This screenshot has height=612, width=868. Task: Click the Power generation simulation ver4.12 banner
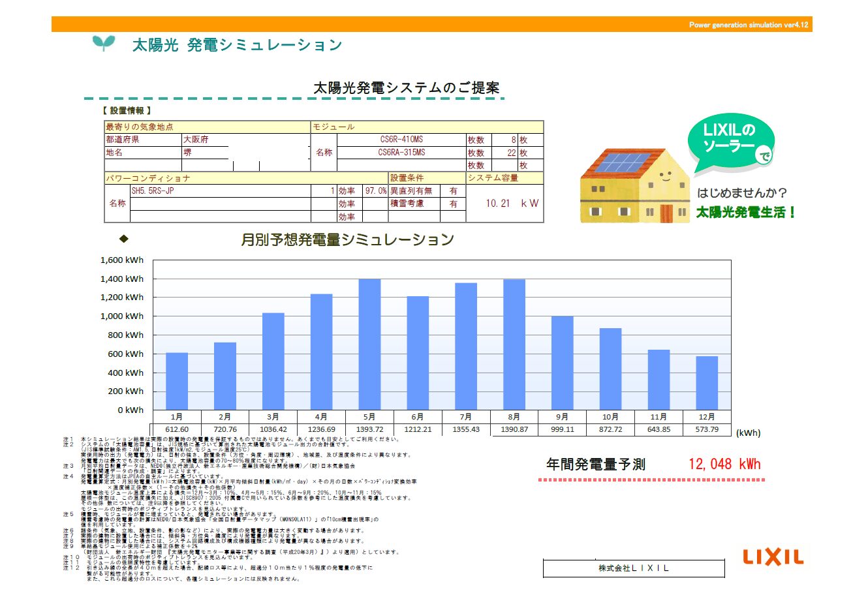(x=748, y=25)
